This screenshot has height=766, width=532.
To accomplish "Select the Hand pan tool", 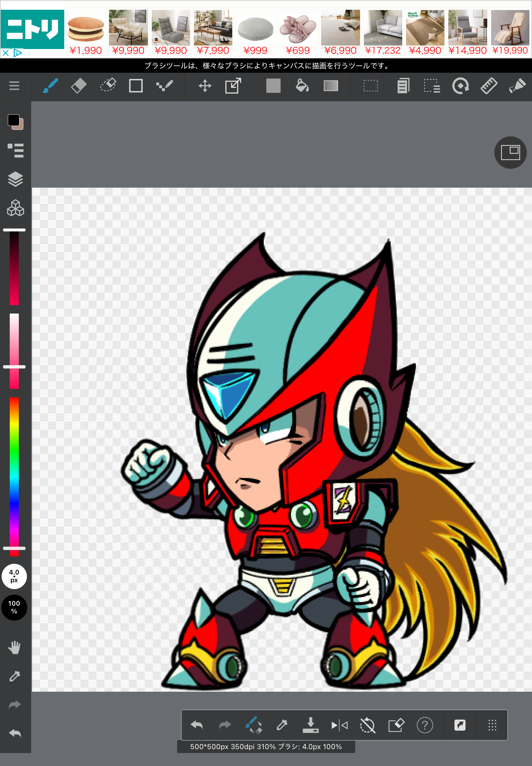I will pos(14,647).
